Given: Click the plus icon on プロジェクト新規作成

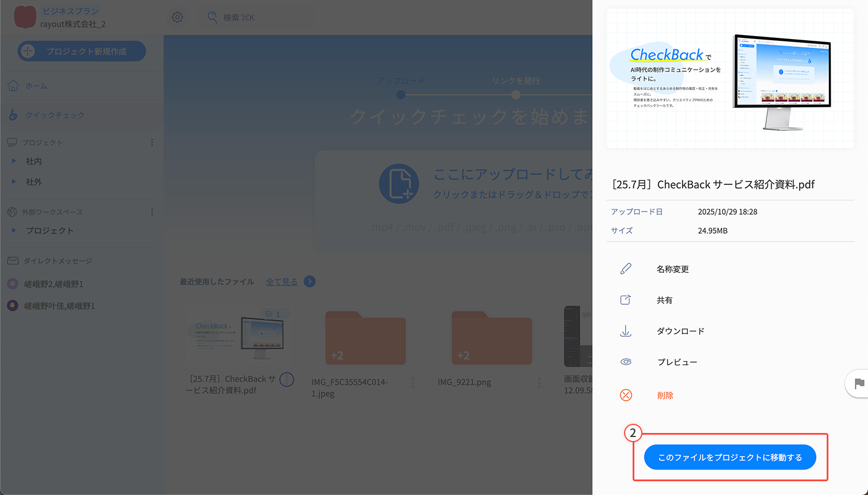Looking at the screenshot, I should tap(28, 51).
